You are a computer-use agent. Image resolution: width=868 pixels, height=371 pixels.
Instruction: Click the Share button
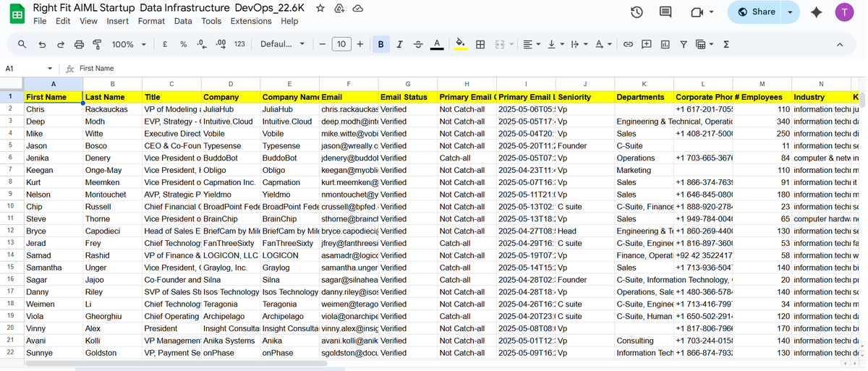click(755, 12)
